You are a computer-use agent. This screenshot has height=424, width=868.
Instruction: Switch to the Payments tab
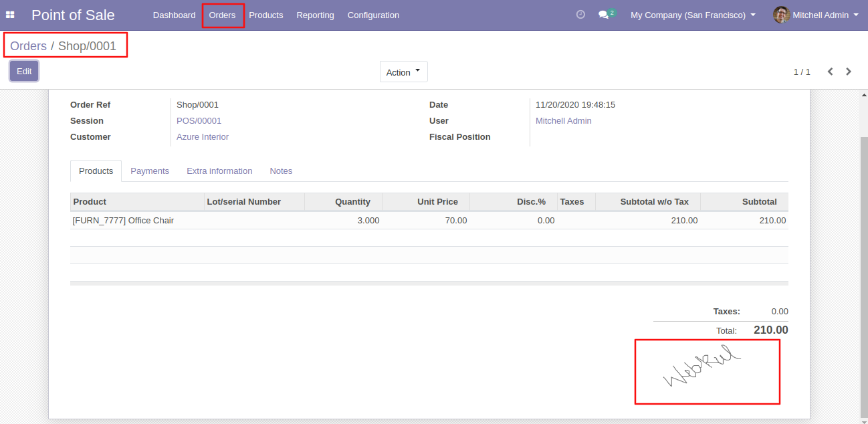150,171
